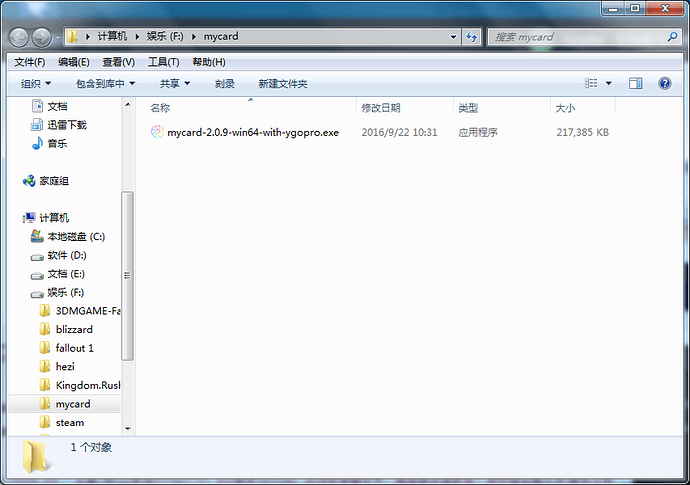The image size is (690, 485).
Task: Click the back navigation arrow button
Action: [20, 37]
